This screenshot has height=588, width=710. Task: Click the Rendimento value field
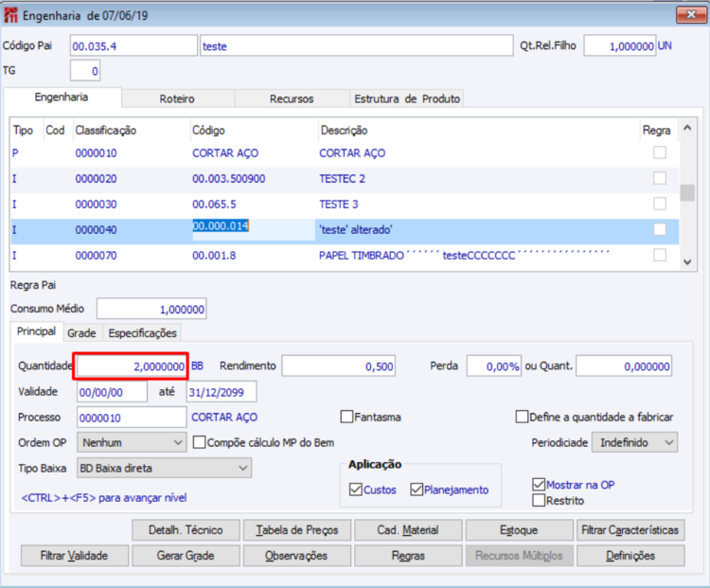coord(338,366)
